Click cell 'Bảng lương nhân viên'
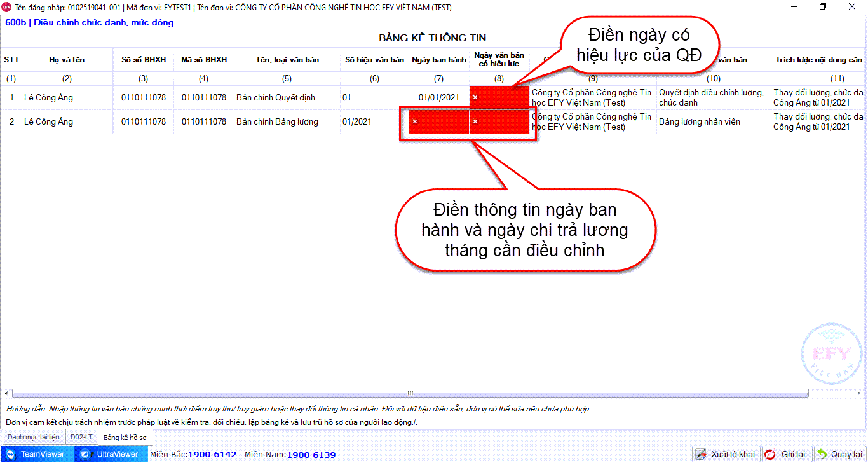This screenshot has height=463, width=868. (714, 121)
